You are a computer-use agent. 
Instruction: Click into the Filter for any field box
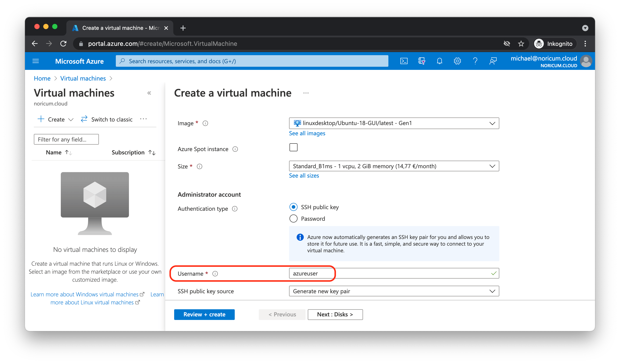66,139
